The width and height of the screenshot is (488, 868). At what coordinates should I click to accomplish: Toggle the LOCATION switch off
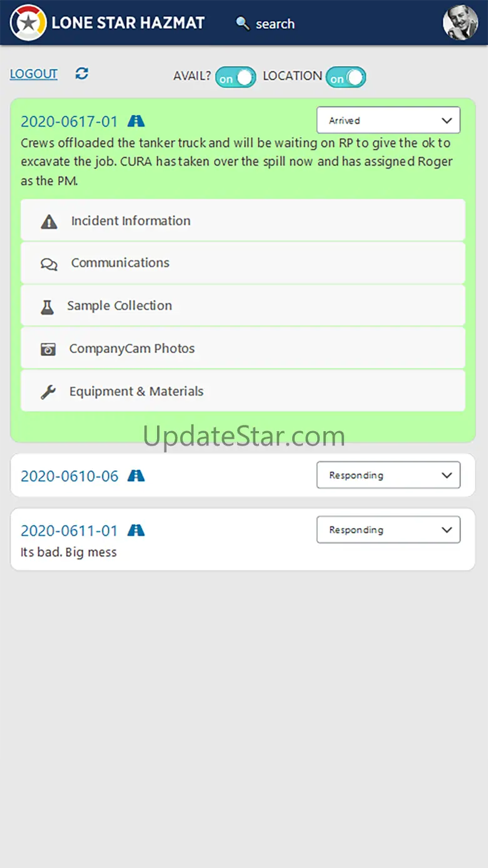tap(346, 78)
